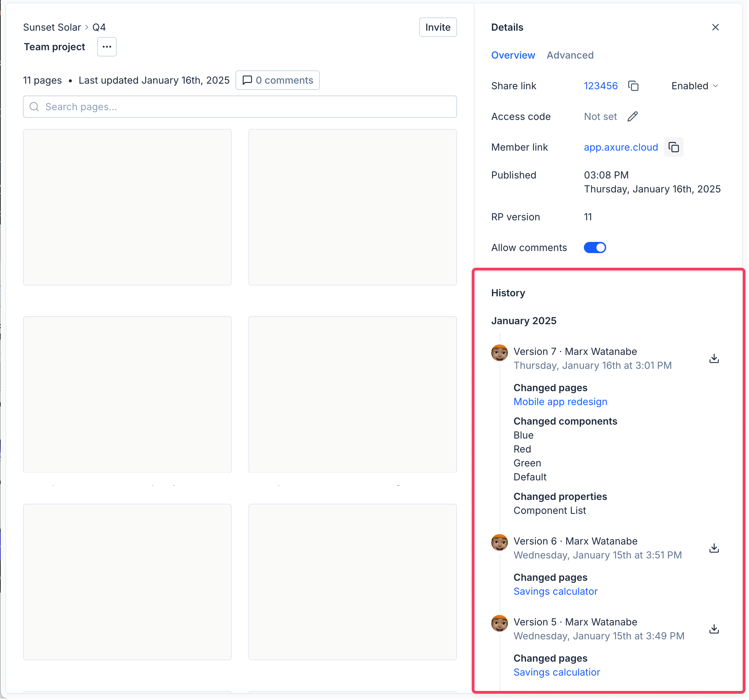
Task: Open the first page thumbnail
Action: pyautogui.click(x=127, y=207)
